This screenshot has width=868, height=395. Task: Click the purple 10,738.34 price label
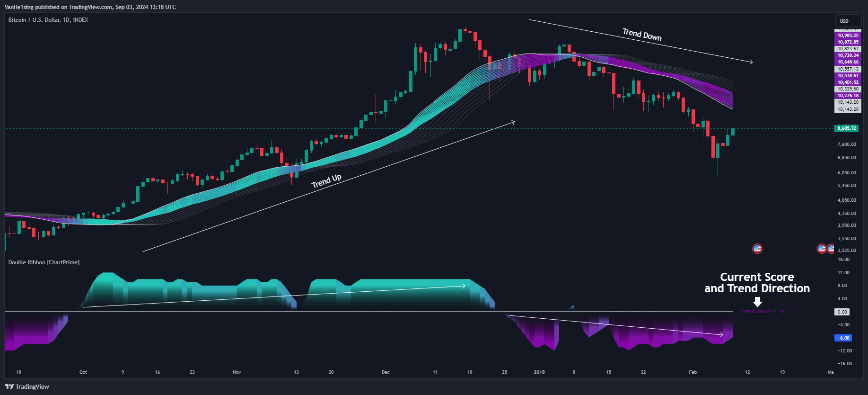[848, 55]
